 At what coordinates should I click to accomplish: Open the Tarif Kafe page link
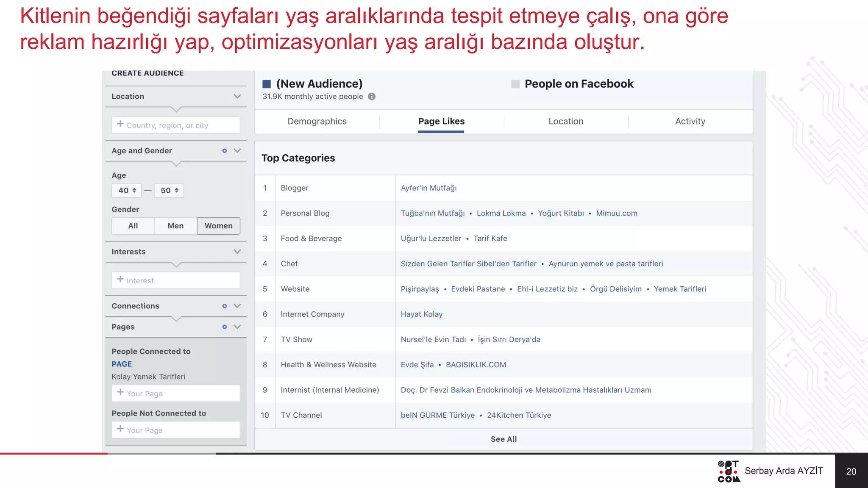pyautogui.click(x=490, y=238)
